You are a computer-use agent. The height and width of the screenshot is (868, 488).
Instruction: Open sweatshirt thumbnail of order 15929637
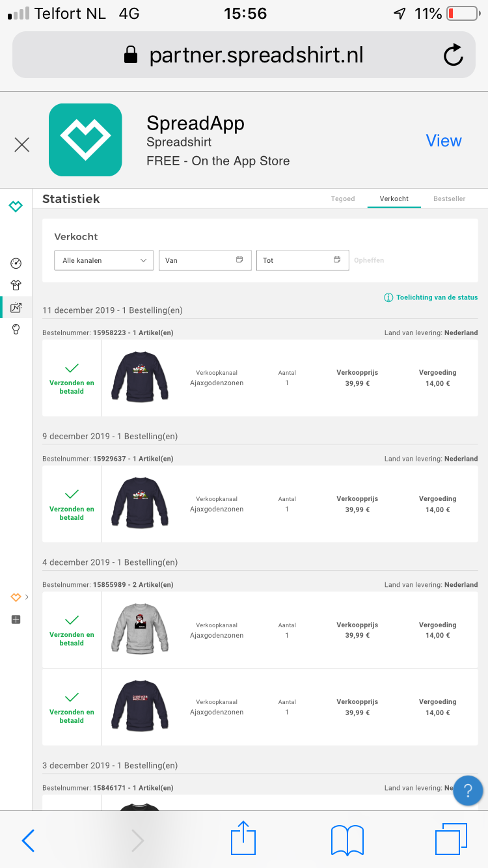click(x=139, y=504)
